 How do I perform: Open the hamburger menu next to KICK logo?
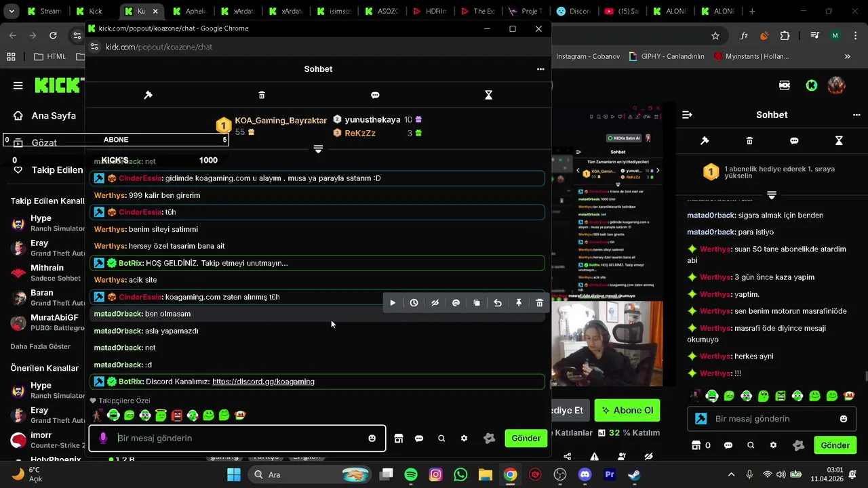point(18,85)
